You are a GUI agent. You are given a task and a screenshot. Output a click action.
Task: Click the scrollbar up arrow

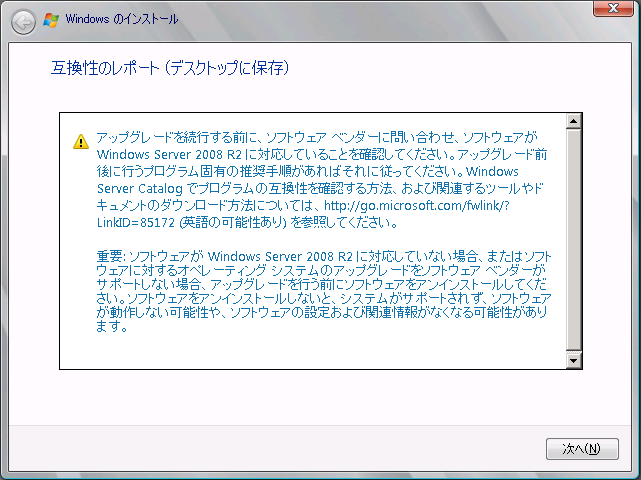click(x=574, y=121)
